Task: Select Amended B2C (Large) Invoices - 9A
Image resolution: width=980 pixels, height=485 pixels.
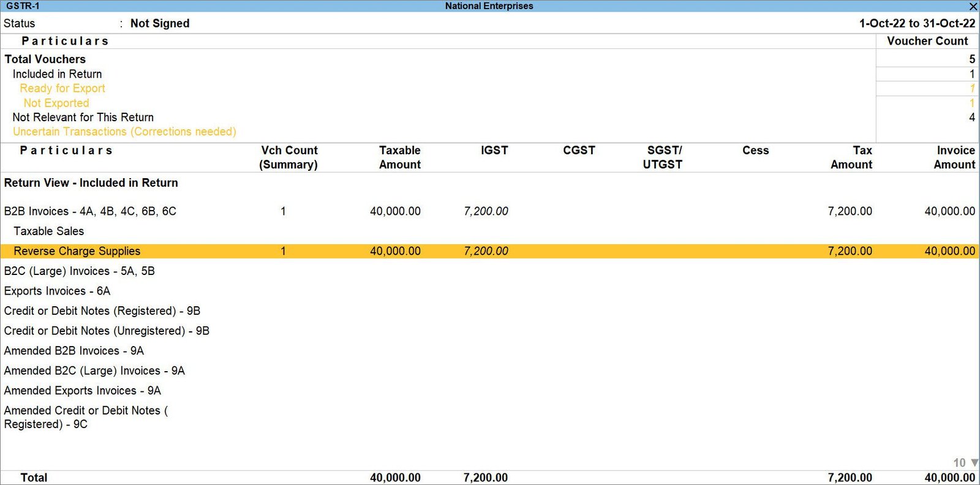Action: tap(94, 370)
